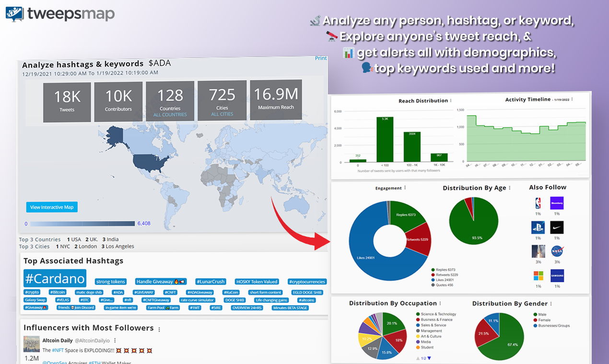Click the Bloomberg icon under Also Follow
Viewport: 609px width, 364px height.
pyautogui.click(x=557, y=203)
